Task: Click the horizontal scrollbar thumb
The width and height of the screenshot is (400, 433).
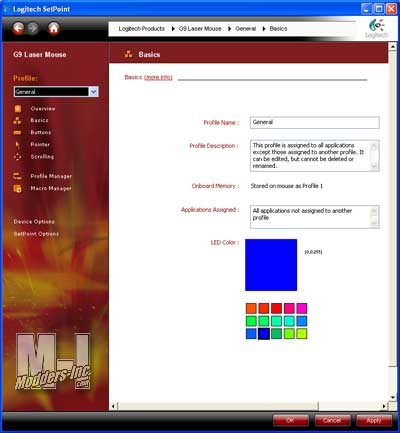Action: tap(218, 406)
